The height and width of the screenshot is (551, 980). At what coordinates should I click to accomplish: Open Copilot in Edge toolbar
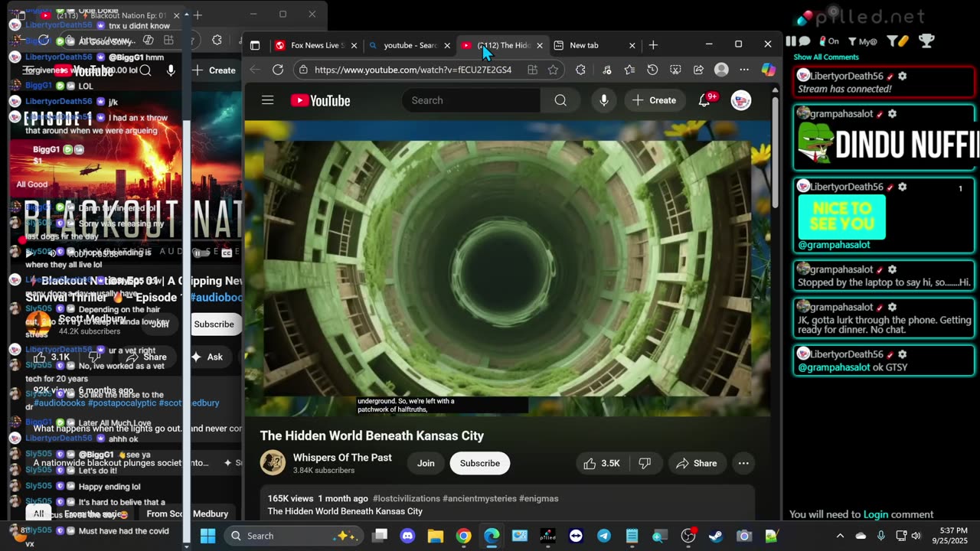768,70
